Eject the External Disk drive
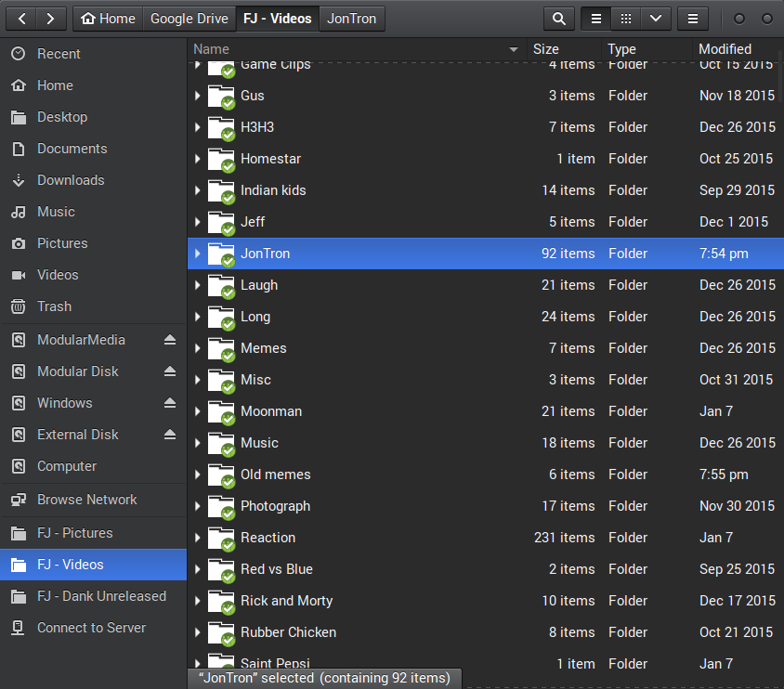 (x=169, y=435)
